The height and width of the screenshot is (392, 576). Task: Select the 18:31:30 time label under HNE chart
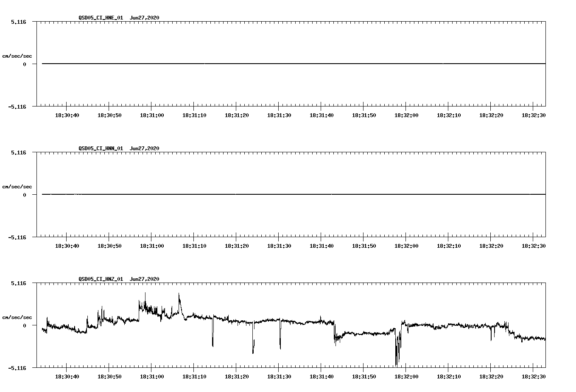click(x=279, y=115)
